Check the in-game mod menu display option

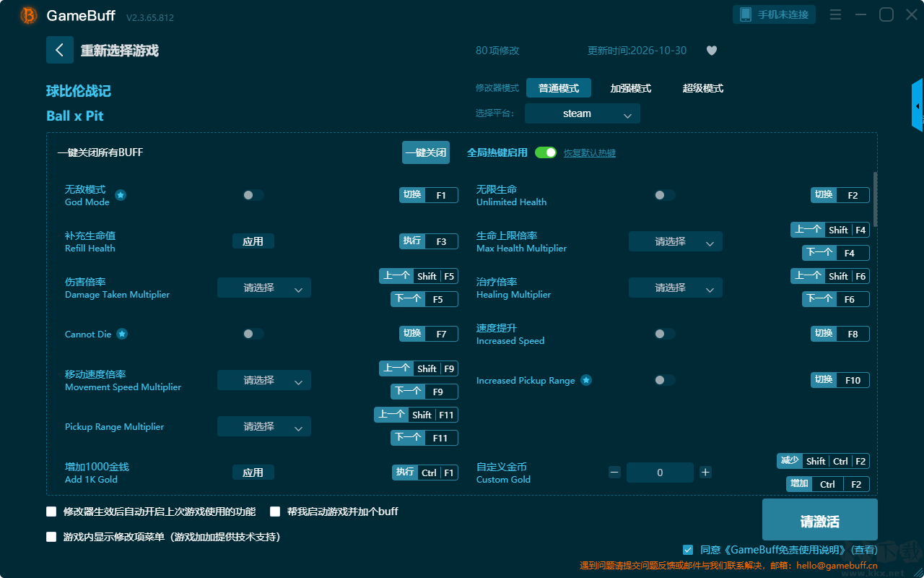(51, 537)
